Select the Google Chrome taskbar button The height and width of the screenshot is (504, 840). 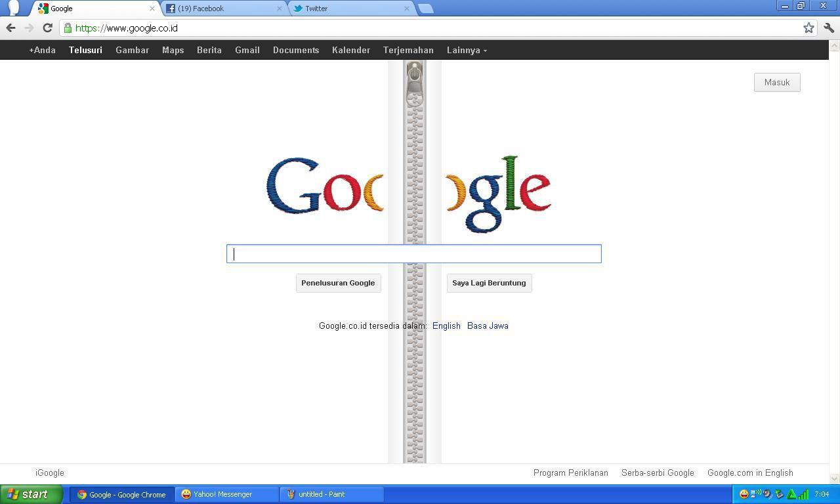[122, 494]
